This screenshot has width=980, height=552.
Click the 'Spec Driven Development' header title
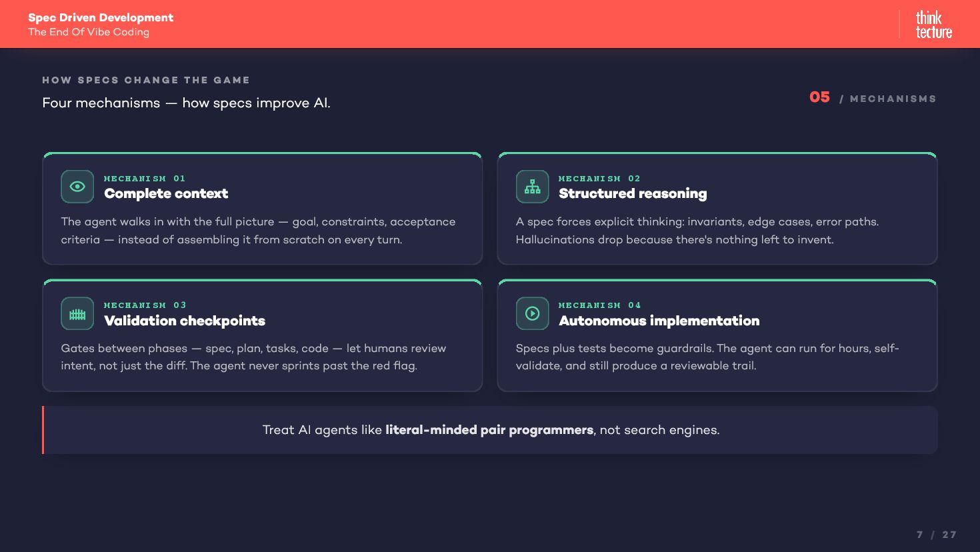(x=101, y=18)
